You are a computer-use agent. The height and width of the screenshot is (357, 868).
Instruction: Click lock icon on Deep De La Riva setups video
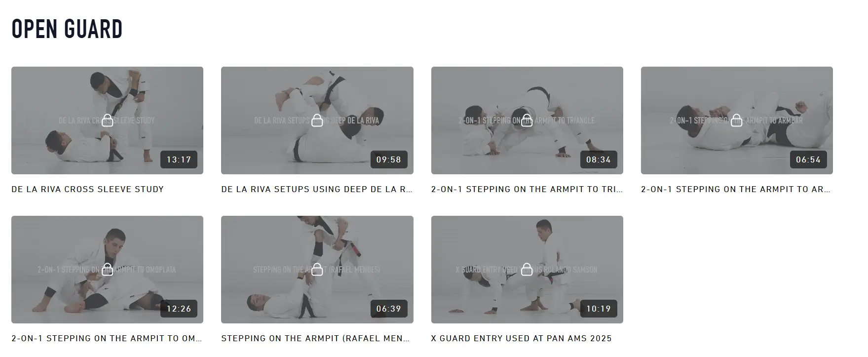(317, 120)
